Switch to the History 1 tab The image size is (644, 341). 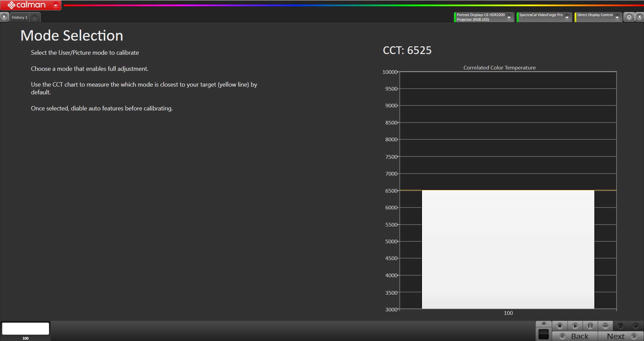click(x=19, y=17)
